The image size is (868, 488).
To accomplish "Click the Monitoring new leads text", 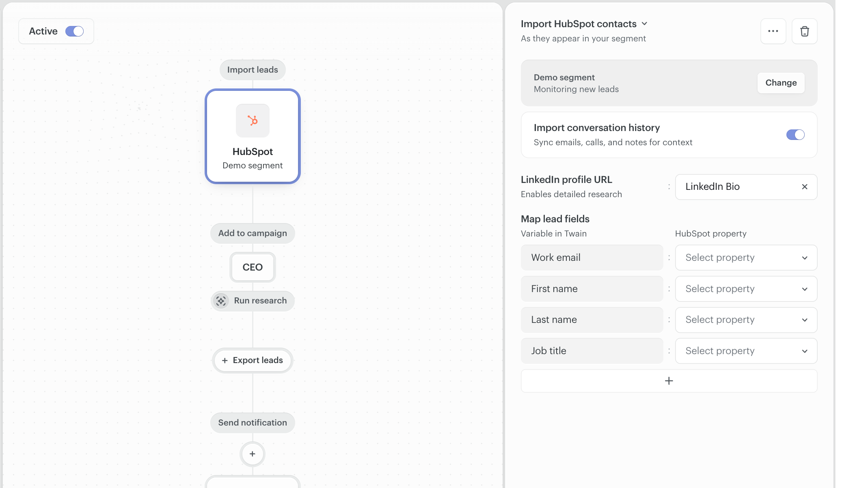I will (x=576, y=89).
